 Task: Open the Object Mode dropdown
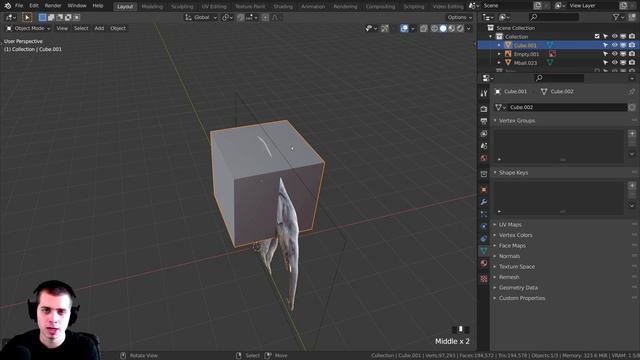[x=28, y=28]
